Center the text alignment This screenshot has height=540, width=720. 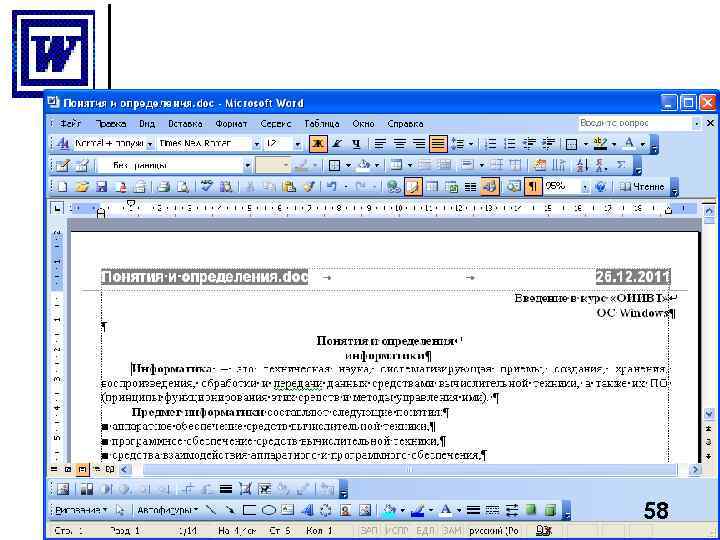point(399,144)
